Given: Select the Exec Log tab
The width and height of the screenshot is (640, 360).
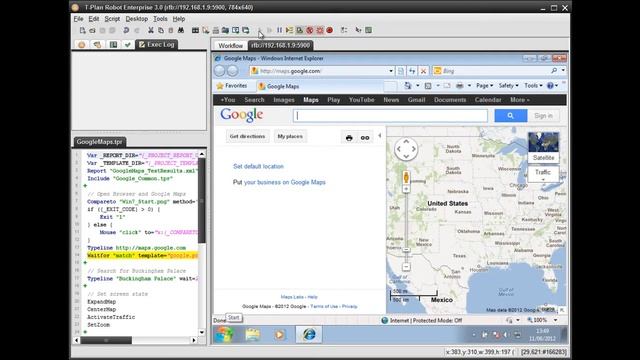Looking at the screenshot, I should (156, 44).
